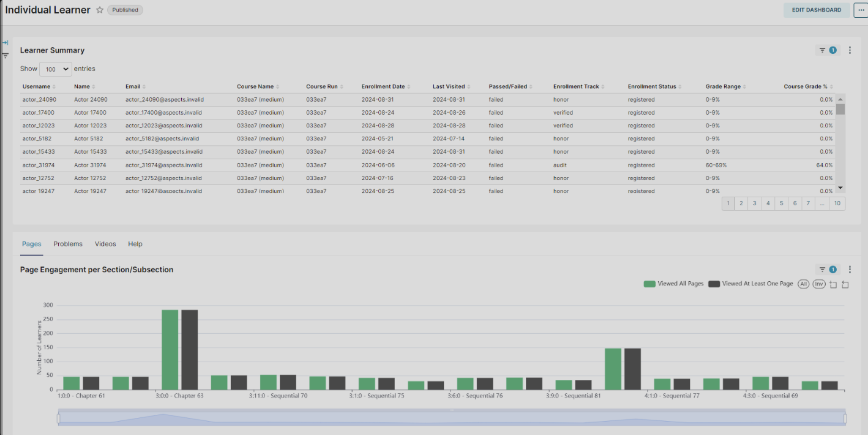
Task: Sort table by Username column
Action: coord(39,86)
